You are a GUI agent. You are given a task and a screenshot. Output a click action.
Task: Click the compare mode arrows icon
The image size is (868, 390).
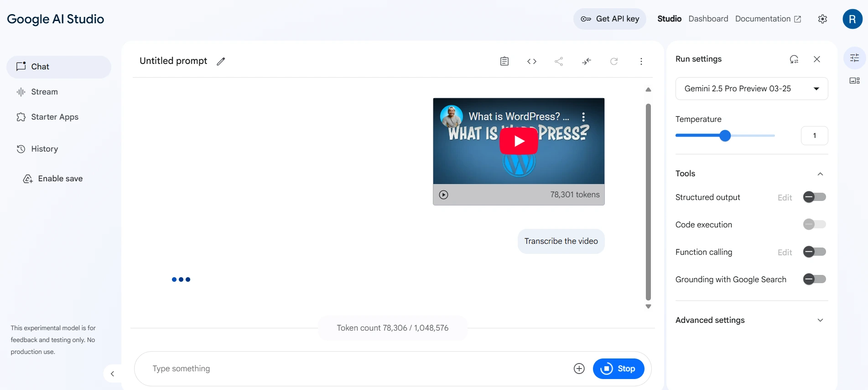[587, 61]
